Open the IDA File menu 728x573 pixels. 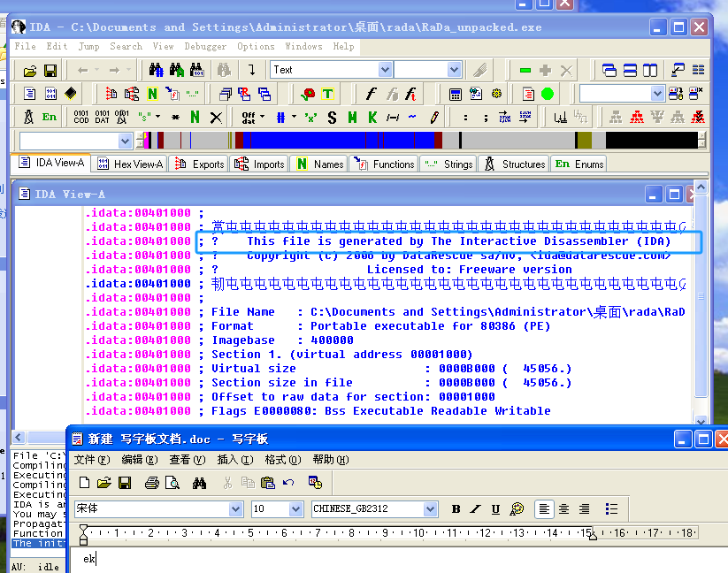(x=25, y=46)
